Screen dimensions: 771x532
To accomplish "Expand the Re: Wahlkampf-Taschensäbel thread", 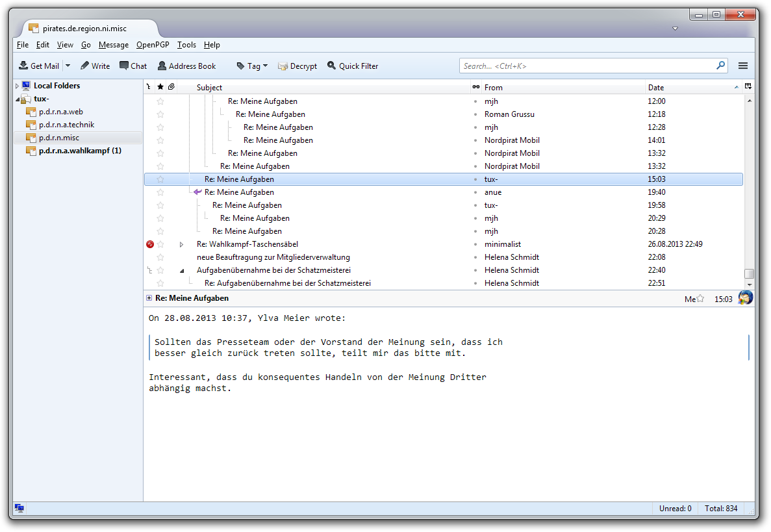I will pyautogui.click(x=182, y=244).
